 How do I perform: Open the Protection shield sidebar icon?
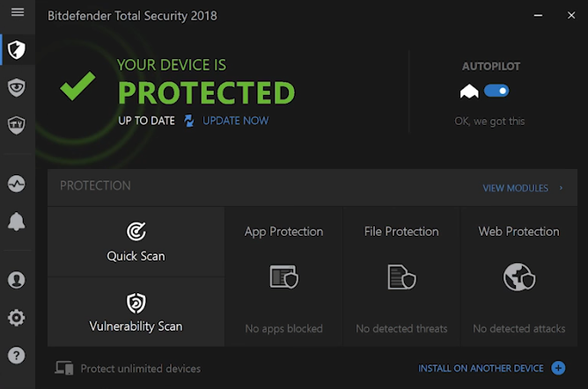16,49
